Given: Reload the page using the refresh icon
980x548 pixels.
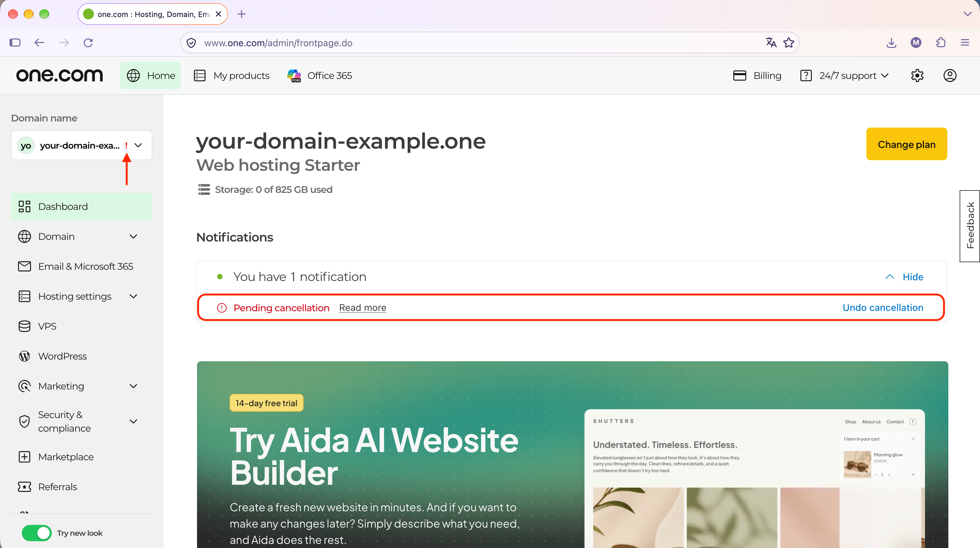Looking at the screenshot, I should (88, 43).
